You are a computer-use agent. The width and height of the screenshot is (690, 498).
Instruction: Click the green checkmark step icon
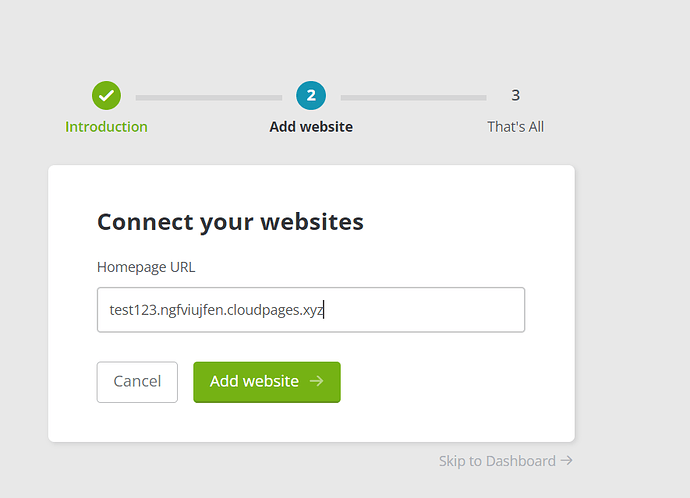(x=106, y=95)
